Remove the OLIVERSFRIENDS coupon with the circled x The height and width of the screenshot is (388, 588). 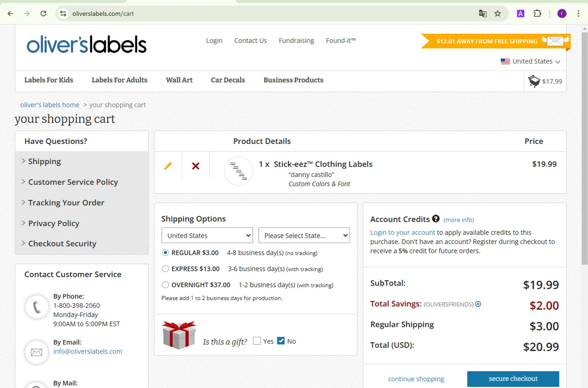point(478,304)
